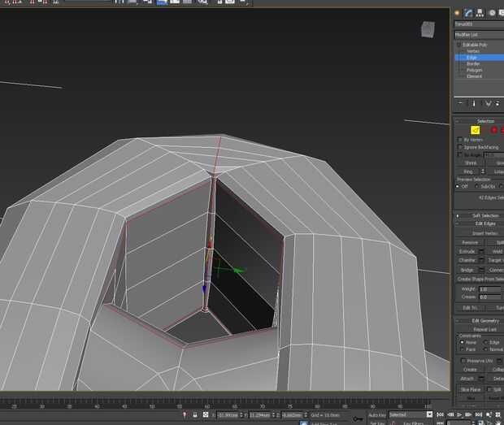Click the Set Key large key icon
504x425 pixels.
pos(358,418)
